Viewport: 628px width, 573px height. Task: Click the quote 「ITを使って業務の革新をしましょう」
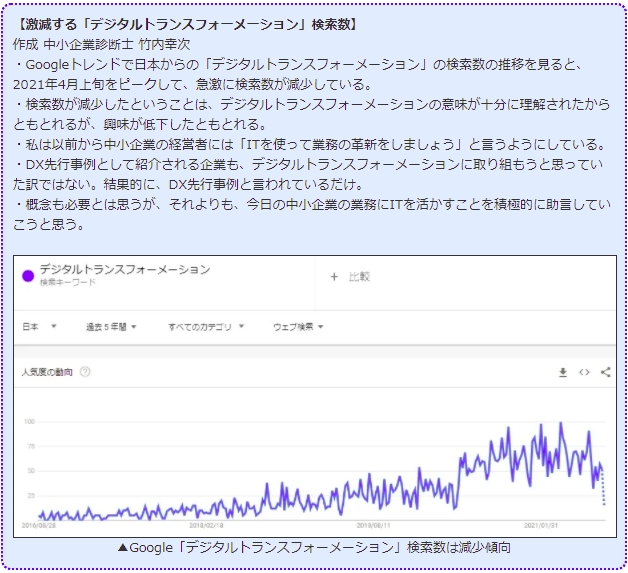(x=349, y=144)
